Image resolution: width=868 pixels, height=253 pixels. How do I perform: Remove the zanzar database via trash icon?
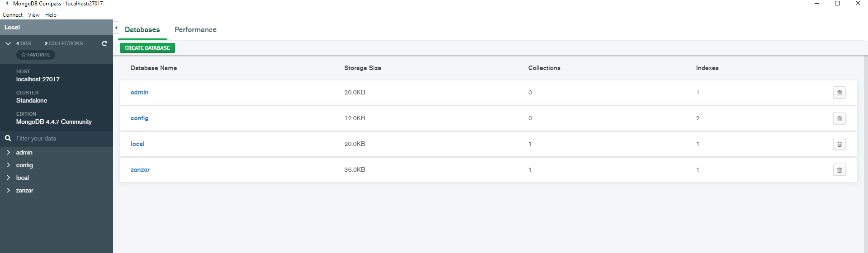click(839, 170)
